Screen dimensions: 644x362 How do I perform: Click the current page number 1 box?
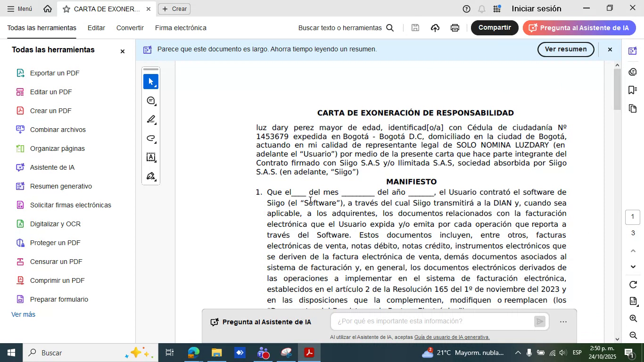pos(633,217)
